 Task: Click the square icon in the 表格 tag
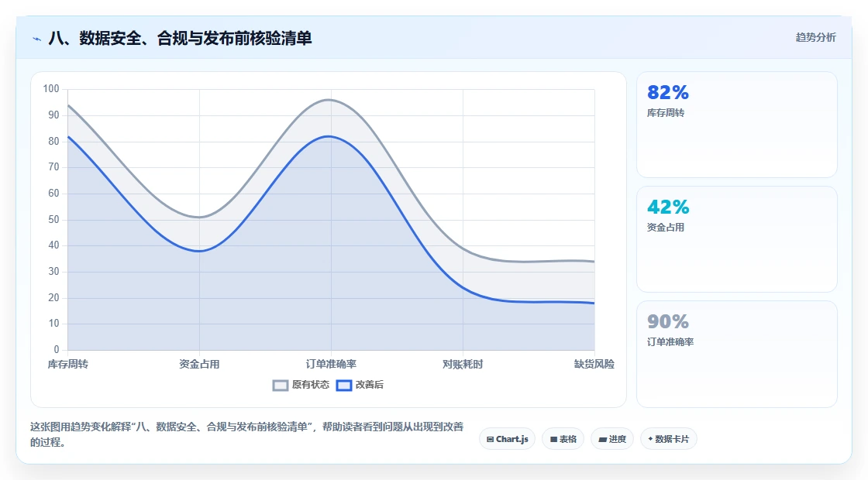(x=553, y=440)
